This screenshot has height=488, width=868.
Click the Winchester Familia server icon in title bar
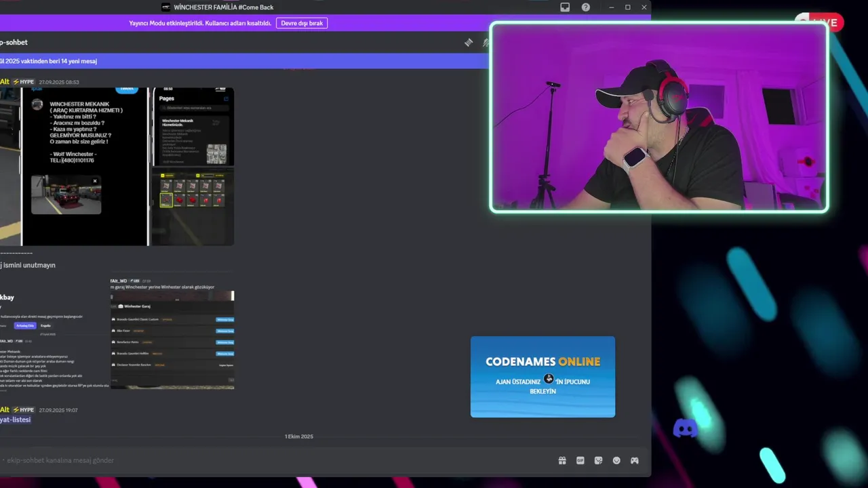click(166, 7)
